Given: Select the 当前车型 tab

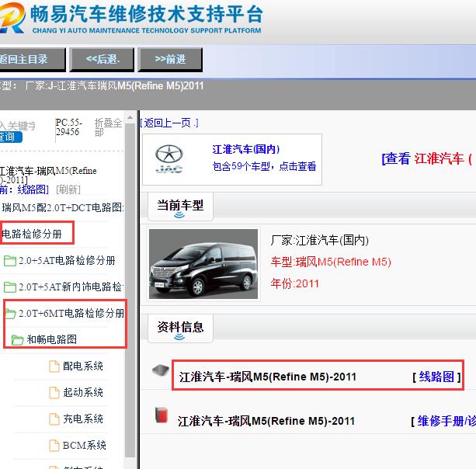Looking at the screenshot, I should point(180,207).
